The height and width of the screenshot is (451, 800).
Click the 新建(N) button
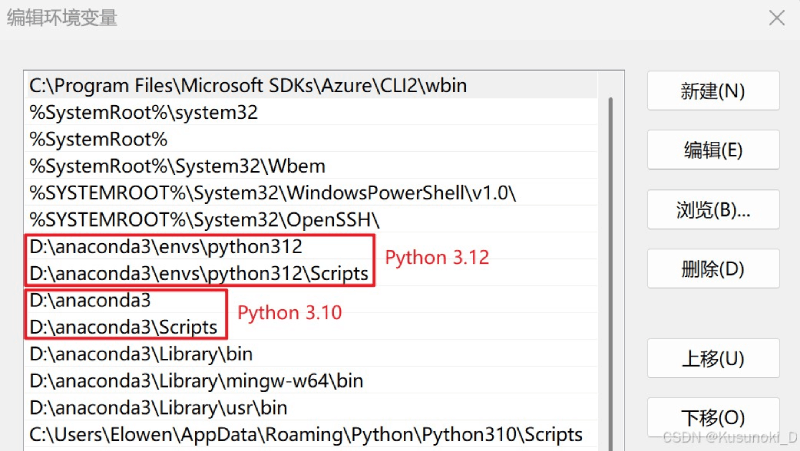(713, 91)
